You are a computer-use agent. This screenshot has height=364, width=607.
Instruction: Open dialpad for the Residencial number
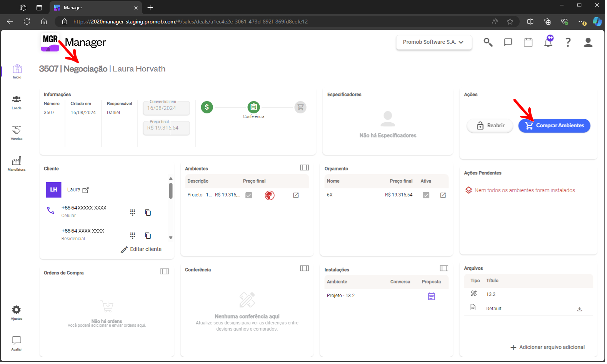point(133,236)
